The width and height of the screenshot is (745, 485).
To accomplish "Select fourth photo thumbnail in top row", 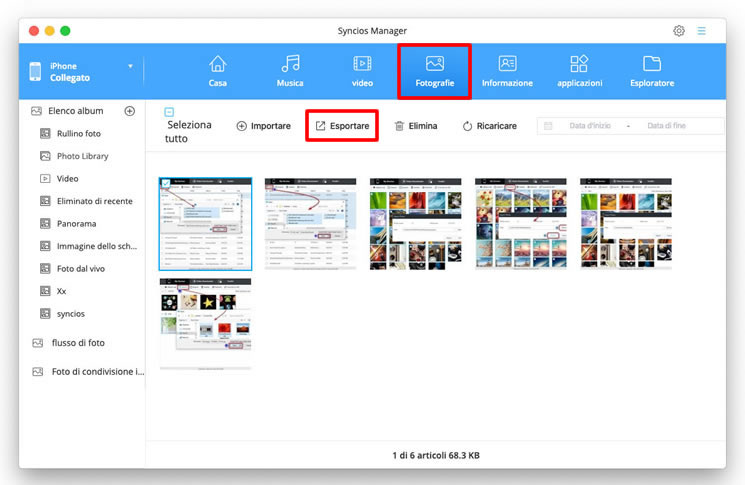I will click(521, 224).
